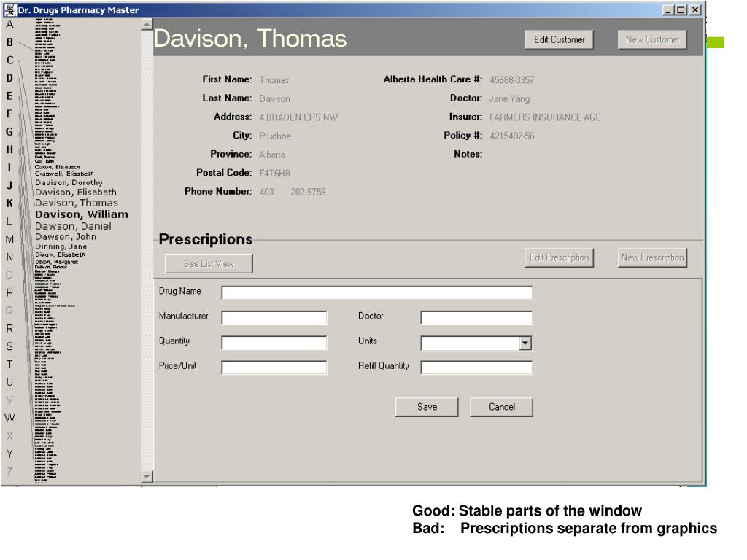Jump to letter Y in the index
This screenshot has width=747, height=560.
(x=9, y=454)
